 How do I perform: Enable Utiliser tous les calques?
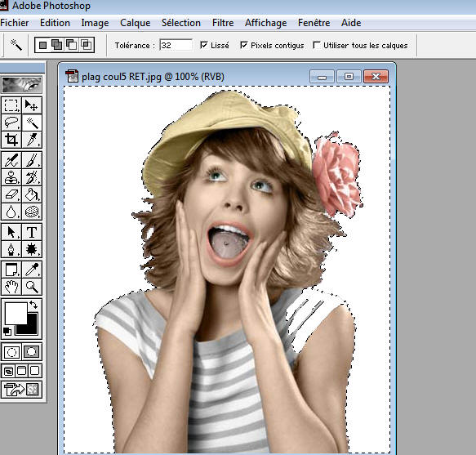316,45
